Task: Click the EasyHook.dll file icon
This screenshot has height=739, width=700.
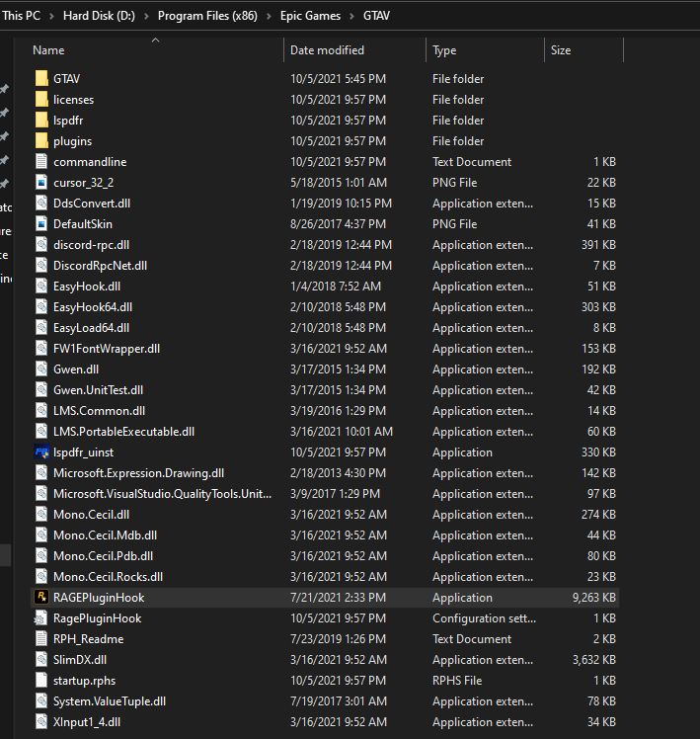Action: click(41, 287)
